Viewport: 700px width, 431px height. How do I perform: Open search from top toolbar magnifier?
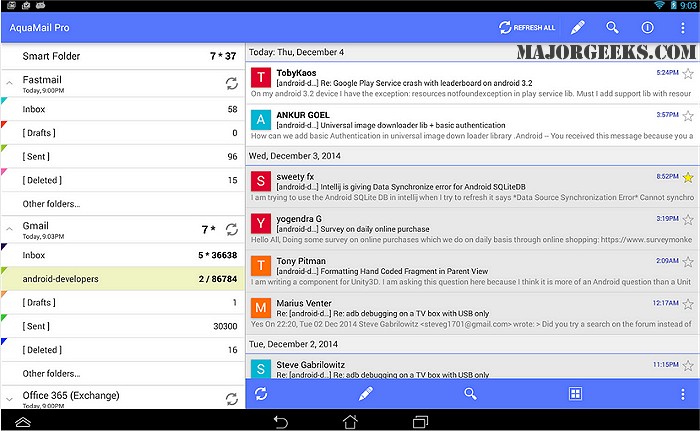tap(612, 28)
